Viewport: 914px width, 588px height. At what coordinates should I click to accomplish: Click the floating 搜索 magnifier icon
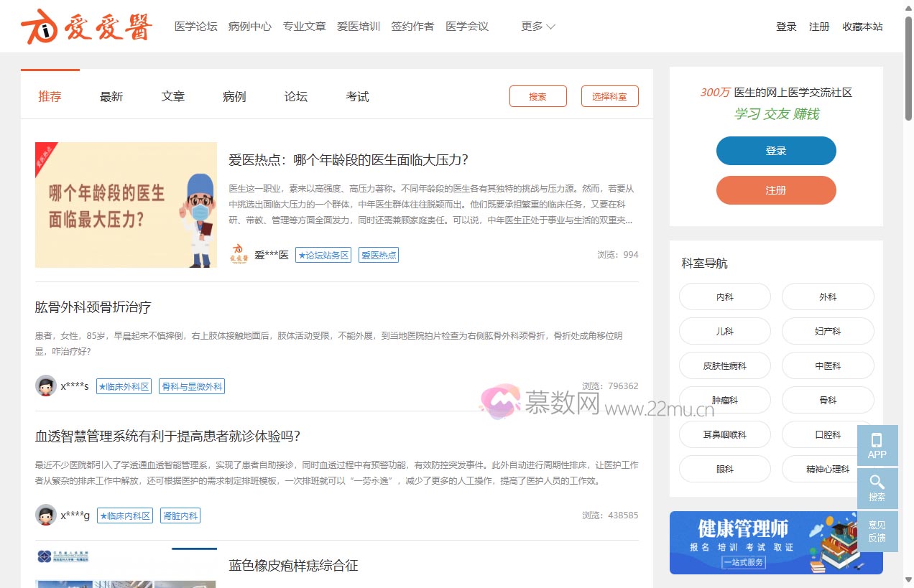coord(877,487)
